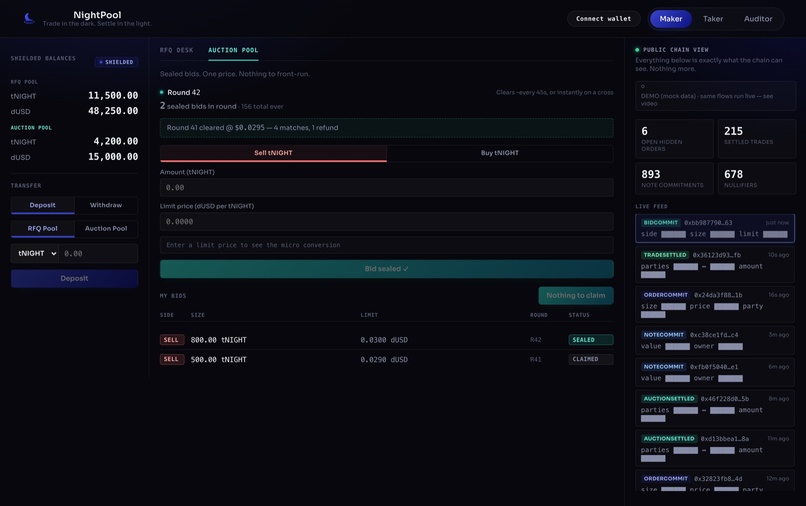Click the SELL tag on 500.00 tNIGHT row
Screen dimensions: 806x506
pyautogui.click(x=172, y=359)
